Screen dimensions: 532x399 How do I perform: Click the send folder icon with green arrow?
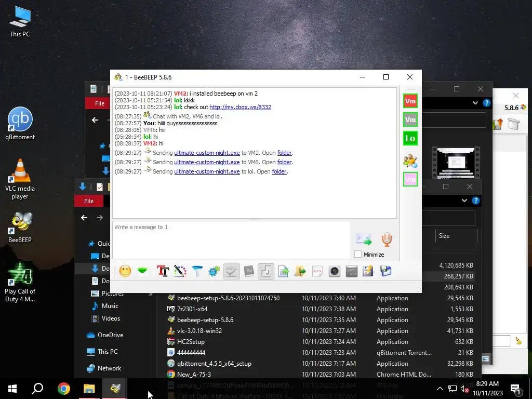(300, 271)
